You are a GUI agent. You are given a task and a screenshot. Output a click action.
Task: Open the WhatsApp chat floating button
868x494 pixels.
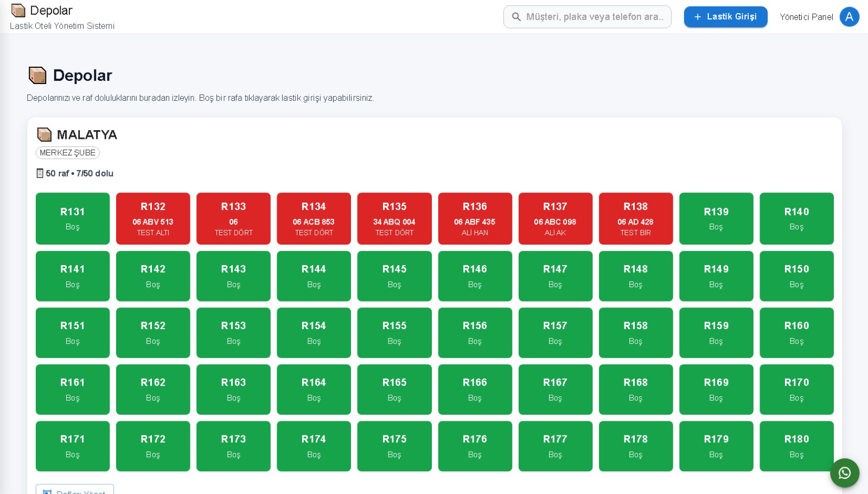(844, 473)
